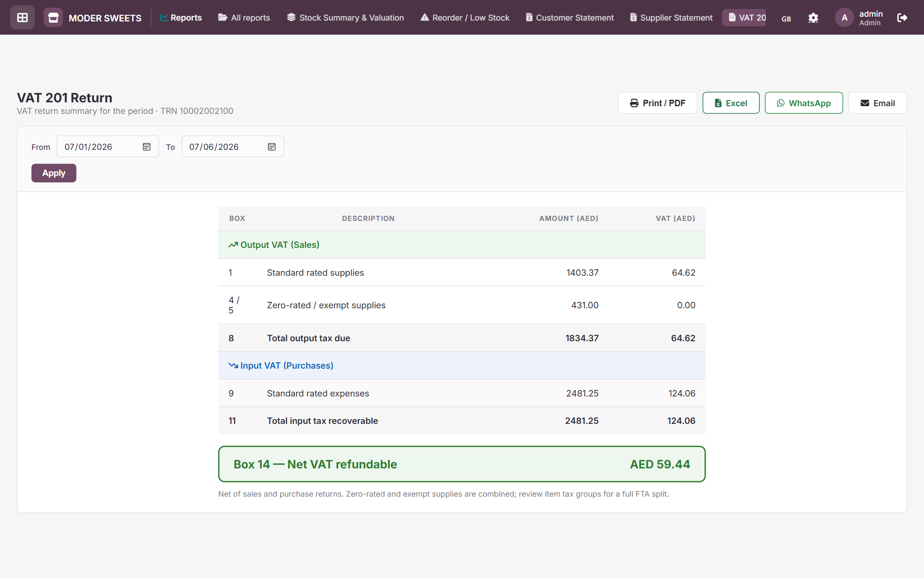Click amount value 431.00

(x=585, y=305)
